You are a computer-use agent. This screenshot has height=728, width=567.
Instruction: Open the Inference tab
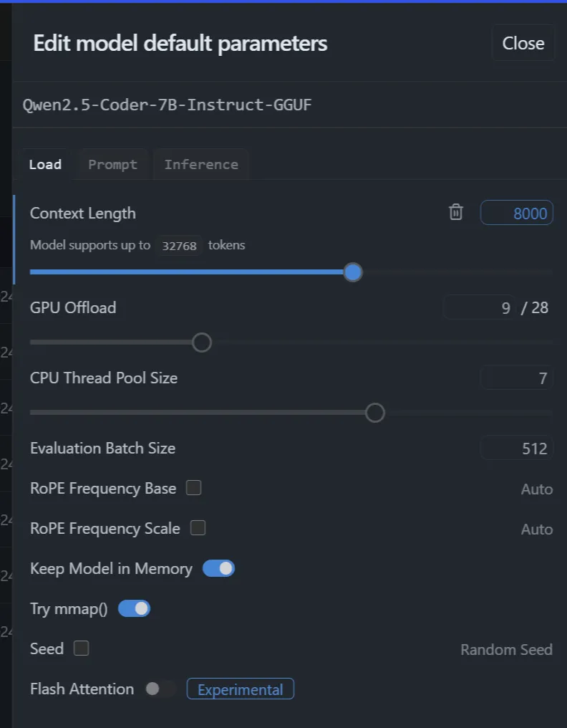(x=201, y=164)
